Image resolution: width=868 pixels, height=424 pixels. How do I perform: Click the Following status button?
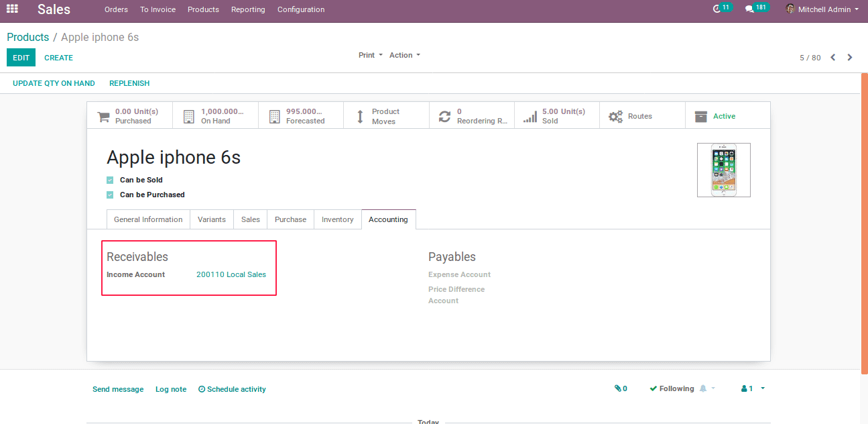672,388
